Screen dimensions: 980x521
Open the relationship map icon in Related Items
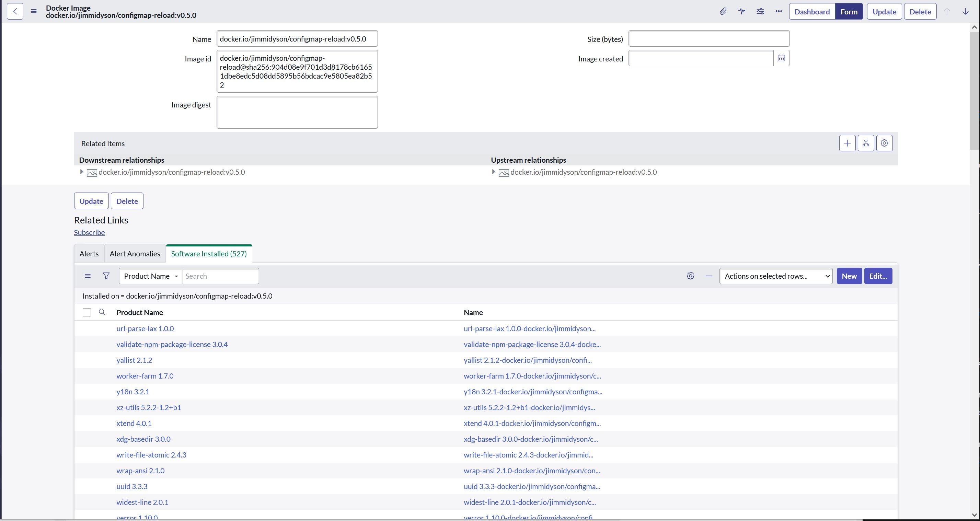(866, 143)
